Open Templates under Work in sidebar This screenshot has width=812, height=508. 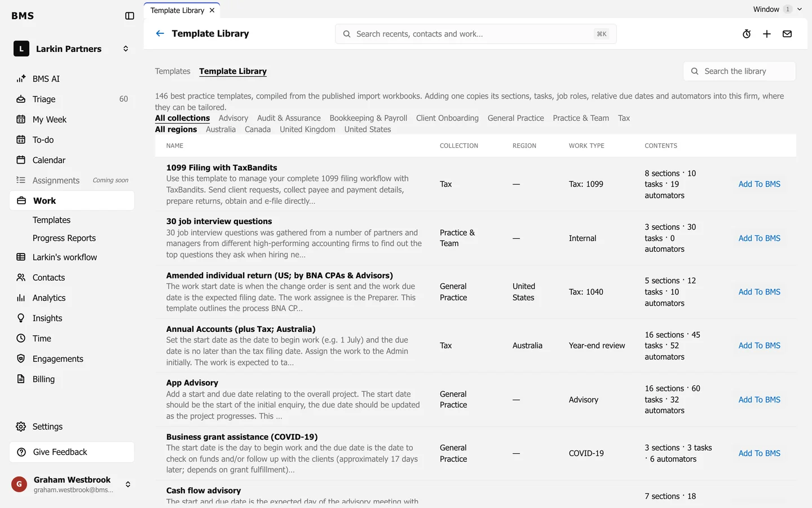(51, 220)
